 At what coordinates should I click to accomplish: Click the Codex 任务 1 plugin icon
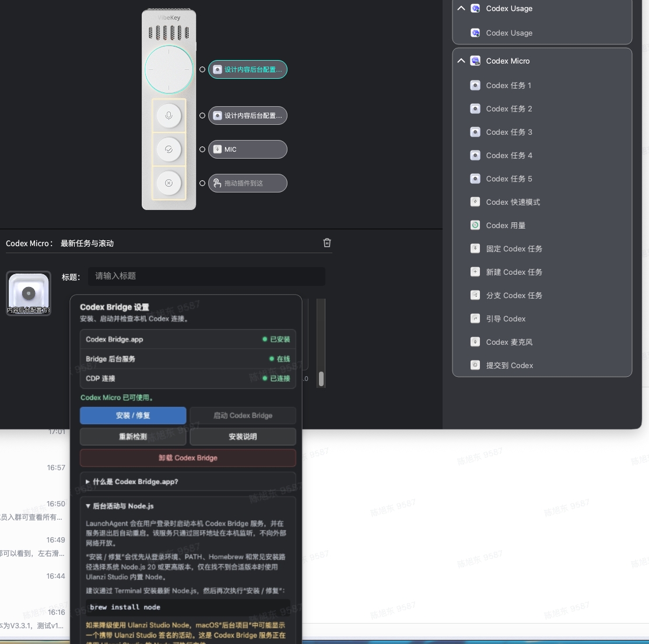[x=475, y=85]
